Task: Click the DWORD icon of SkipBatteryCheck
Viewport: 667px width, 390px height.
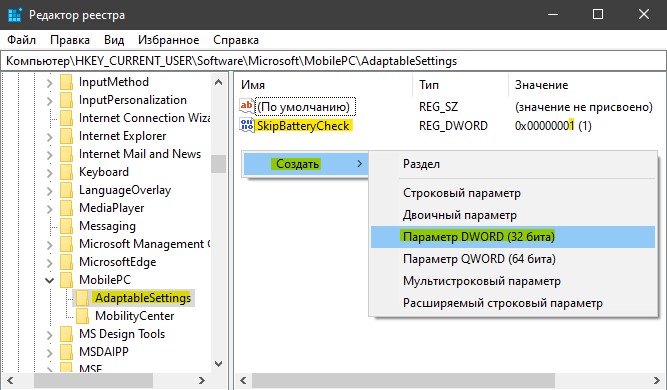Action: pos(247,125)
